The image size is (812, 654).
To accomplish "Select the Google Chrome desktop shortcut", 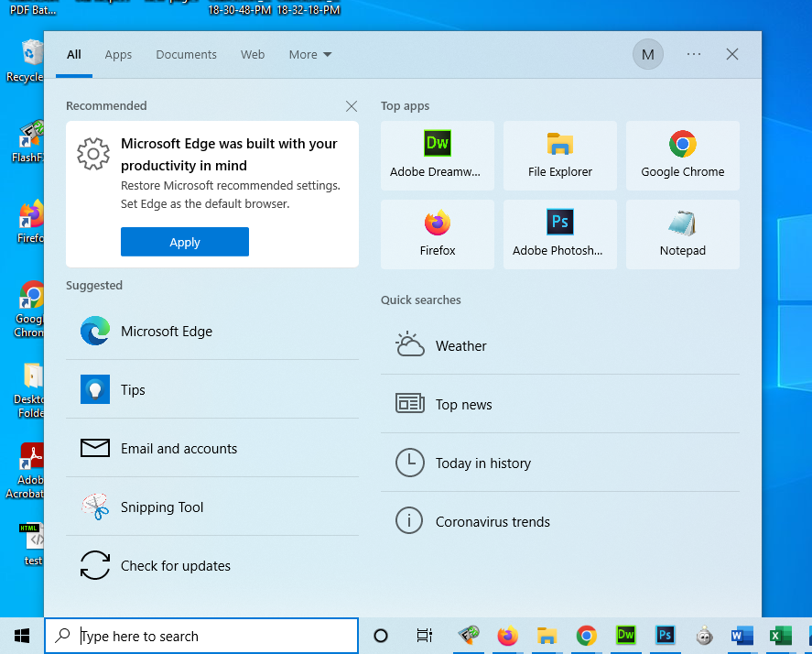I will tap(28, 309).
